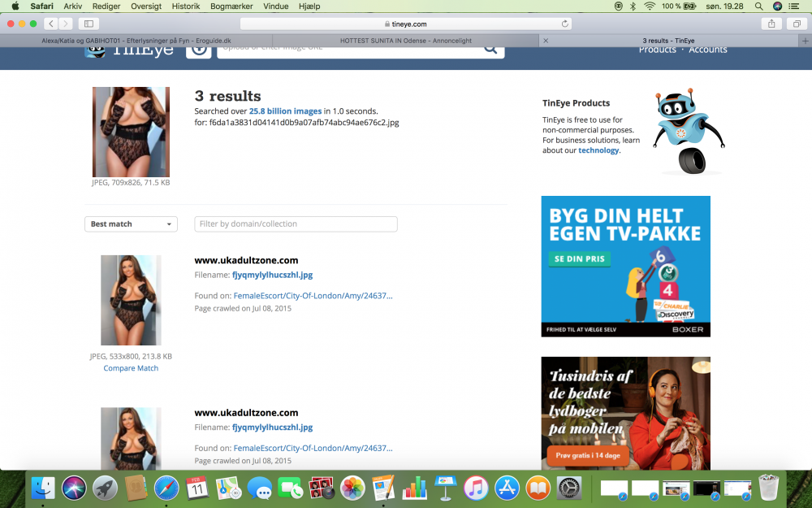Viewport: 812px width, 508px height.
Task: Open the Safari share button
Action: 771,24
